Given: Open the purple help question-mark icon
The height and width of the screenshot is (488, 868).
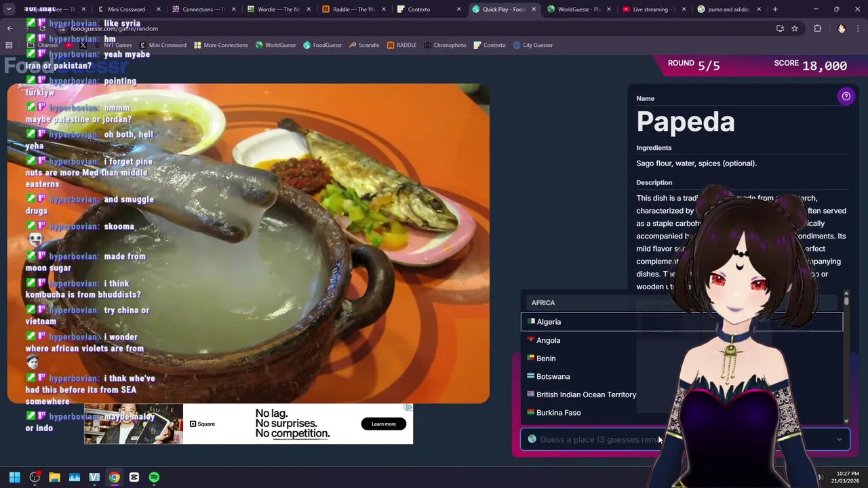Looking at the screenshot, I should click(846, 96).
